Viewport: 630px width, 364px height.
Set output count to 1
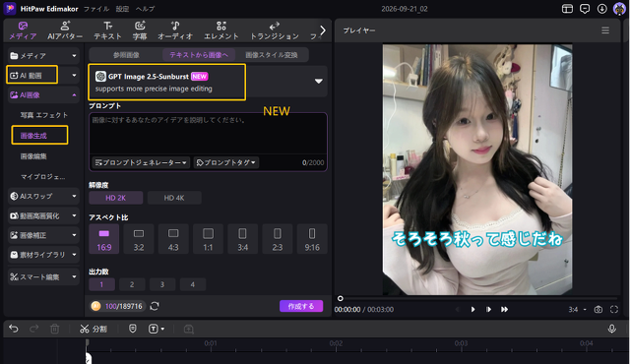click(x=101, y=284)
